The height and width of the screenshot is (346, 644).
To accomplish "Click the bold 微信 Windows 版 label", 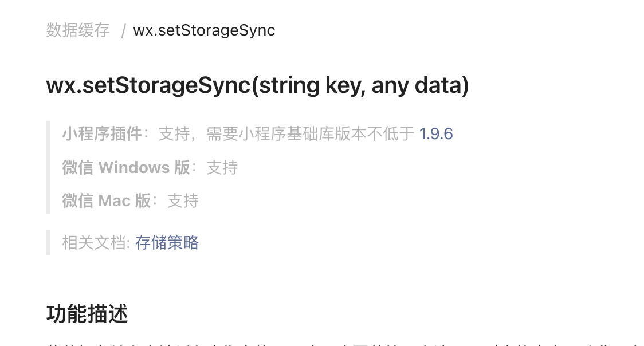I will [126, 168].
